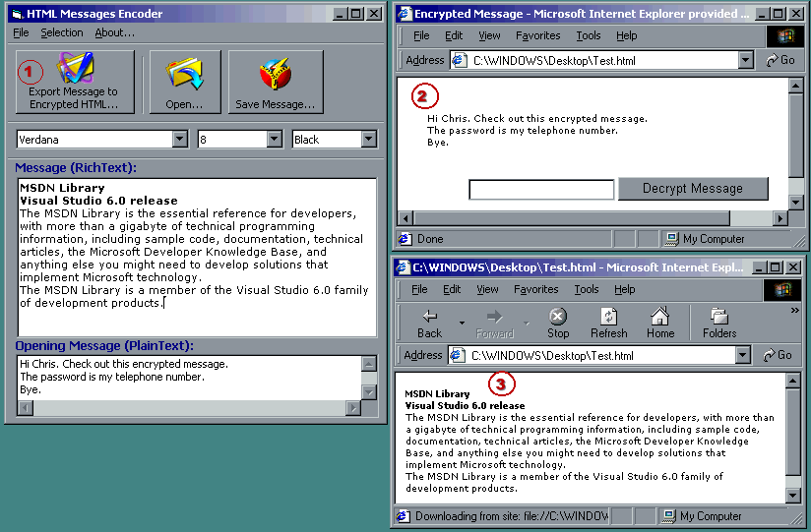Click Go button in Test.html browser window
811x532 pixels.
point(778,355)
